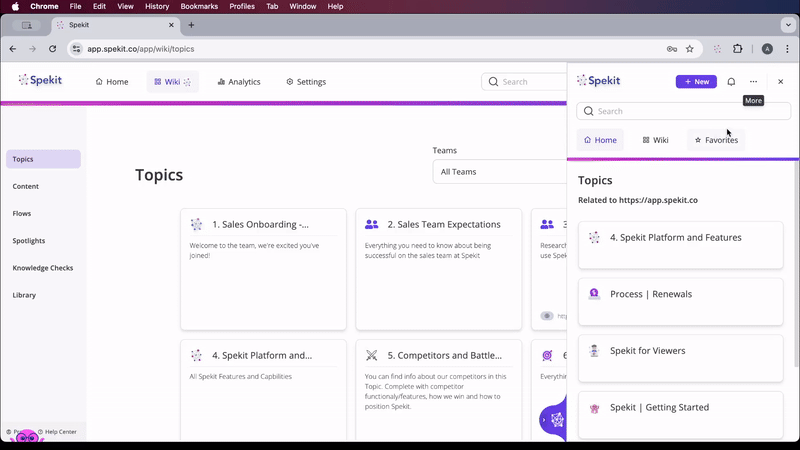The image size is (800, 450).
Task: Open Chrome three-dot menu
Action: tap(787, 49)
